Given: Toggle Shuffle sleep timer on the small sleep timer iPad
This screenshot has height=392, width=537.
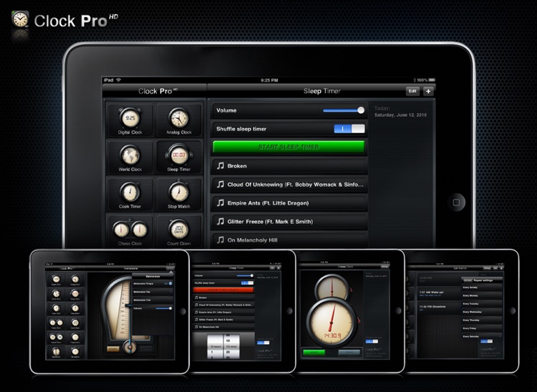Looking at the screenshot, I should 247,283.
